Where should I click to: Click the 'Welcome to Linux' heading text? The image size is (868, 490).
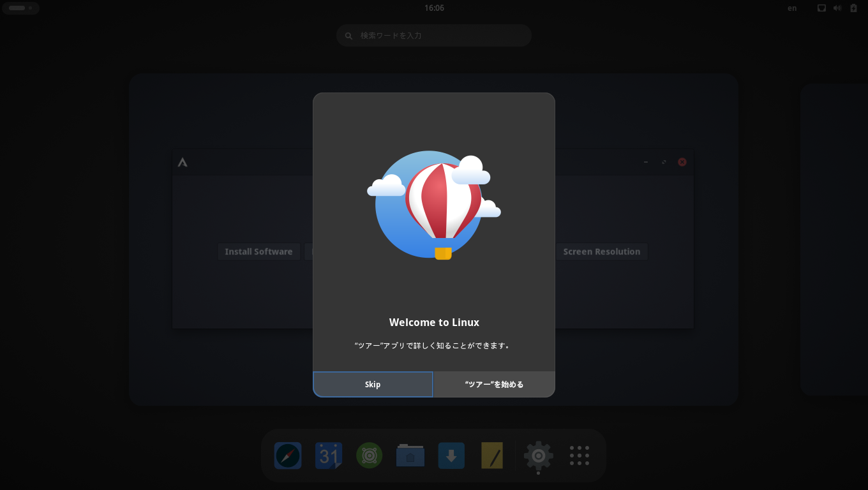coord(434,322)
